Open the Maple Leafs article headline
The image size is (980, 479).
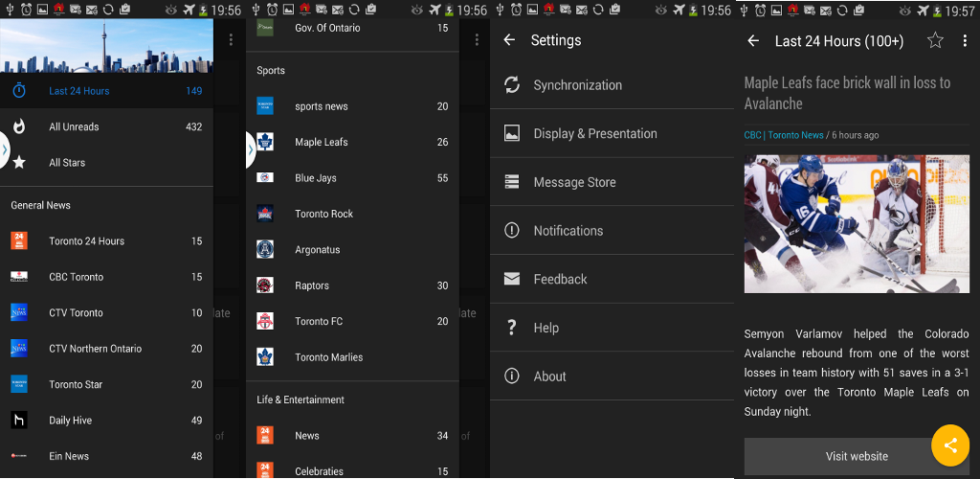(848, 93)
